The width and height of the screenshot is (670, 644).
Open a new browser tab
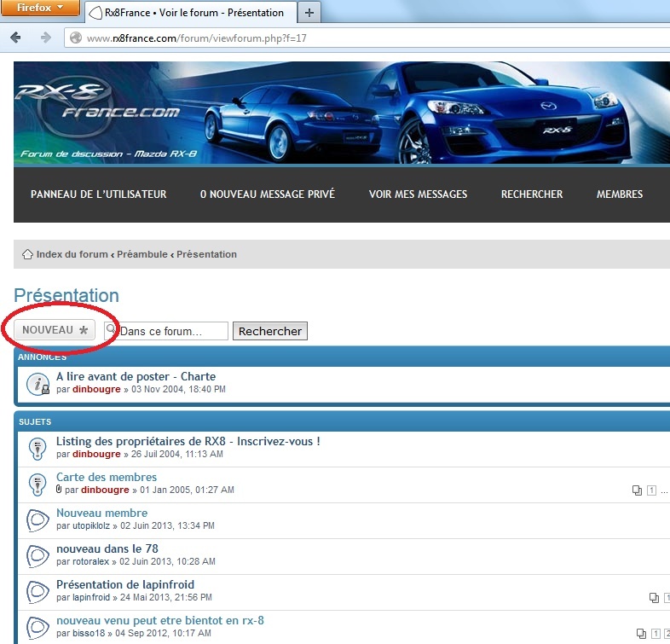click(309, 13)
